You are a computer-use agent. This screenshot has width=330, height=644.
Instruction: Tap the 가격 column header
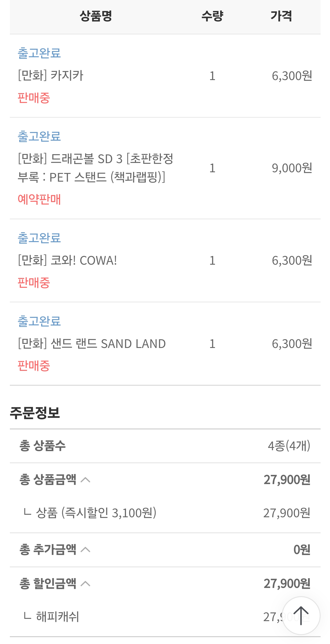[281, 16]
